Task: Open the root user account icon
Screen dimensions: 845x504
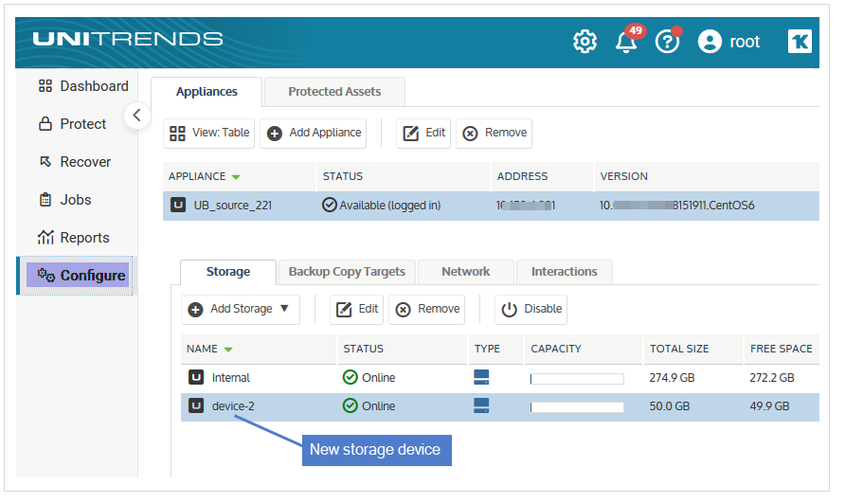Action: tap(710, 42)
